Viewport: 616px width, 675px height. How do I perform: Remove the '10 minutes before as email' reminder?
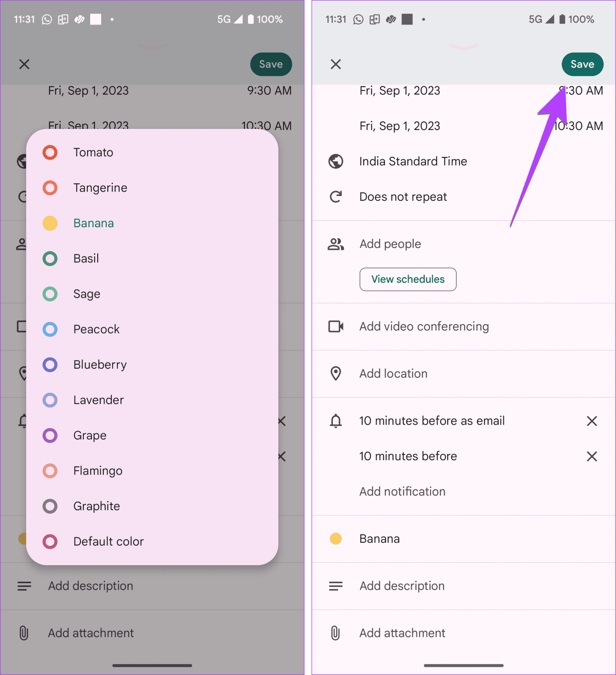tap(592, 421)
